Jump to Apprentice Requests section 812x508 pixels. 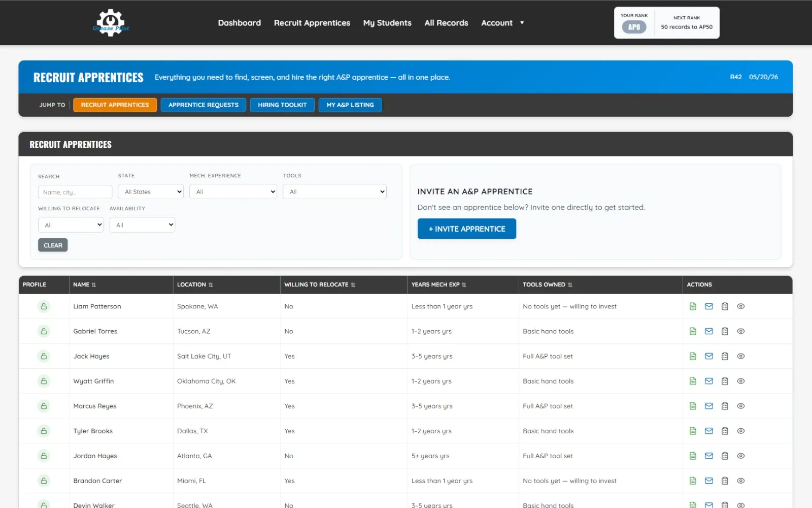[204, 105]
